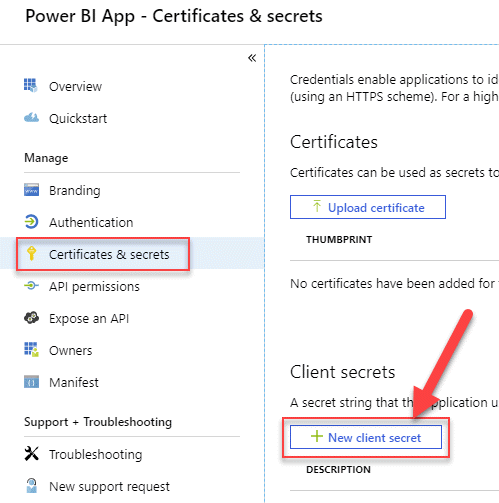This screenshot has height=503, width=499.
Task: Click the Authentication arrow icon
Action: coord(31,222)
